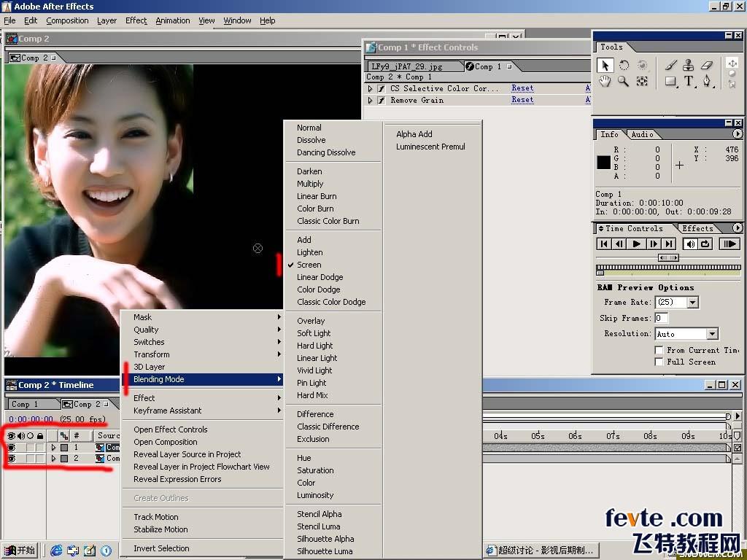Hide layer 1 using its eye icon

pyautogui.click(x=11, y=448)
